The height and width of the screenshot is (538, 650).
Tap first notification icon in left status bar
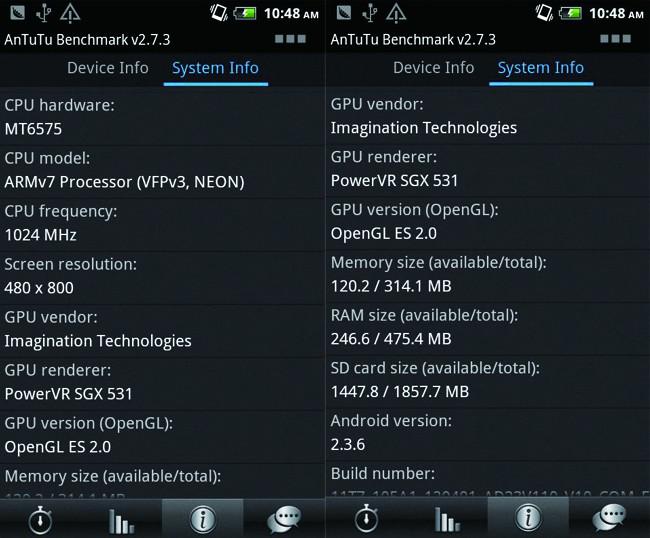click(x=17, y=12)
